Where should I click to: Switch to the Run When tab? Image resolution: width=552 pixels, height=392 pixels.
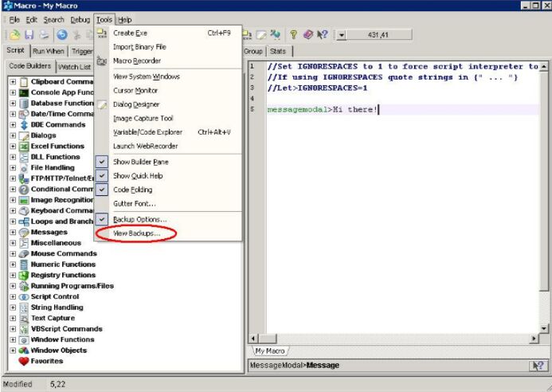point(48,51)
